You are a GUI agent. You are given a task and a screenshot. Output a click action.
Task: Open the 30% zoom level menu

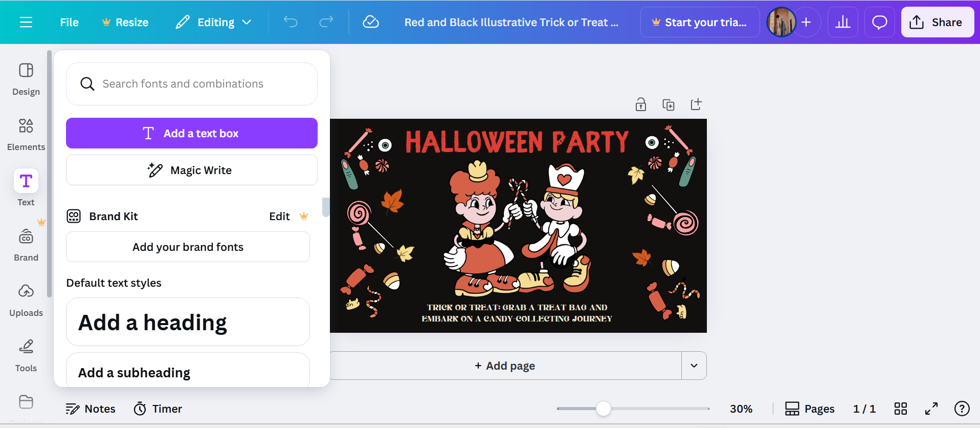pyautogui.click(x=741, y=409)
